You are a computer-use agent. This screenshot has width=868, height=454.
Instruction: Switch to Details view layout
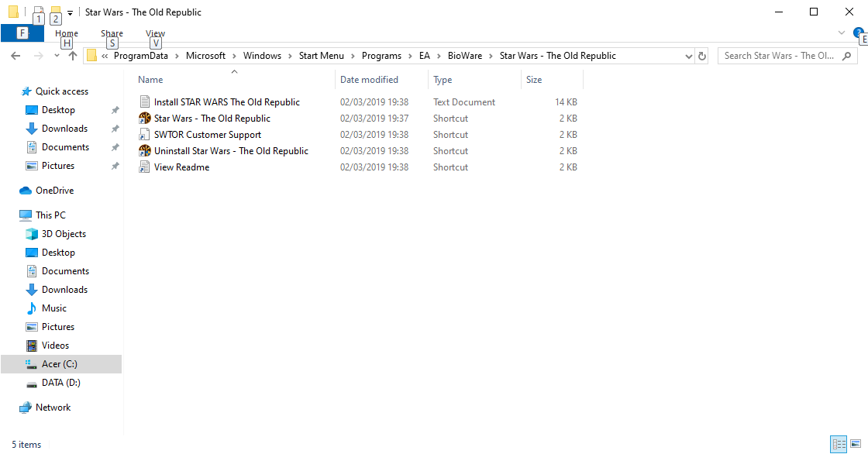tap(839, 444)
